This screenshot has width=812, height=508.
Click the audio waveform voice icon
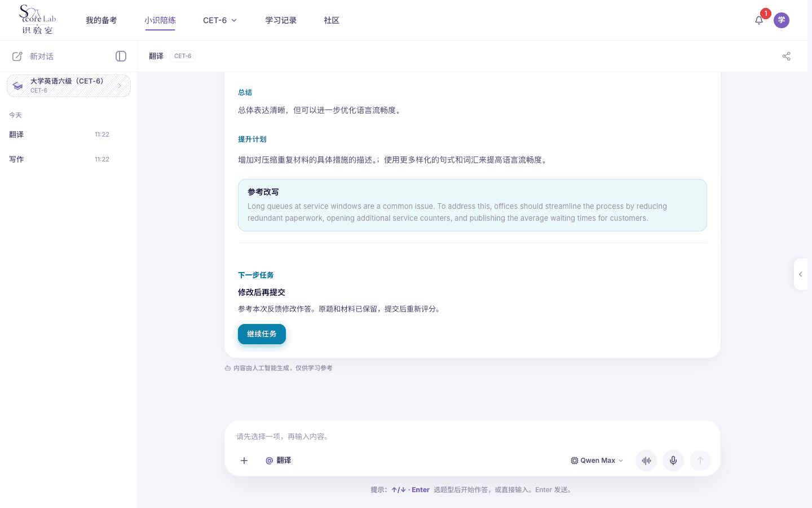pos(646,461)
